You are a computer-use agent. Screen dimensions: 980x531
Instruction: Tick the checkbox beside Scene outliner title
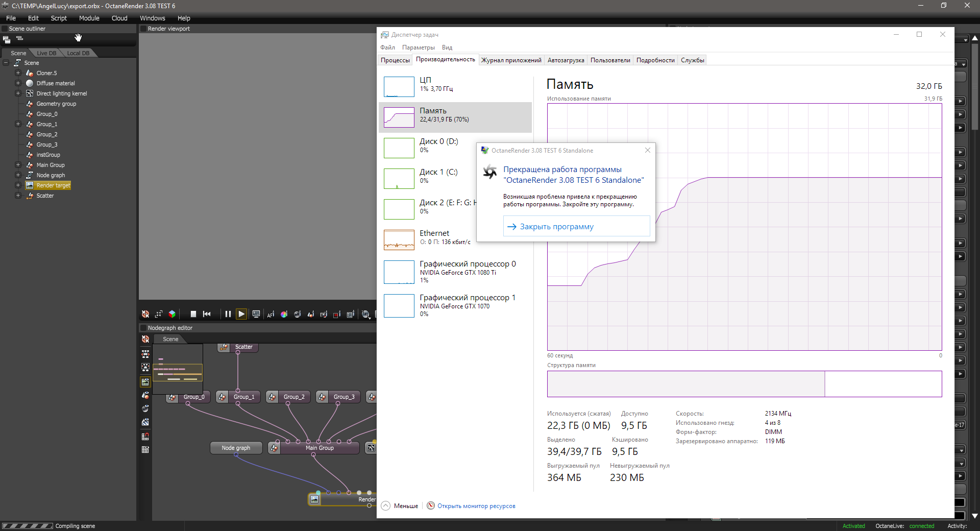(x=5, y=29)
